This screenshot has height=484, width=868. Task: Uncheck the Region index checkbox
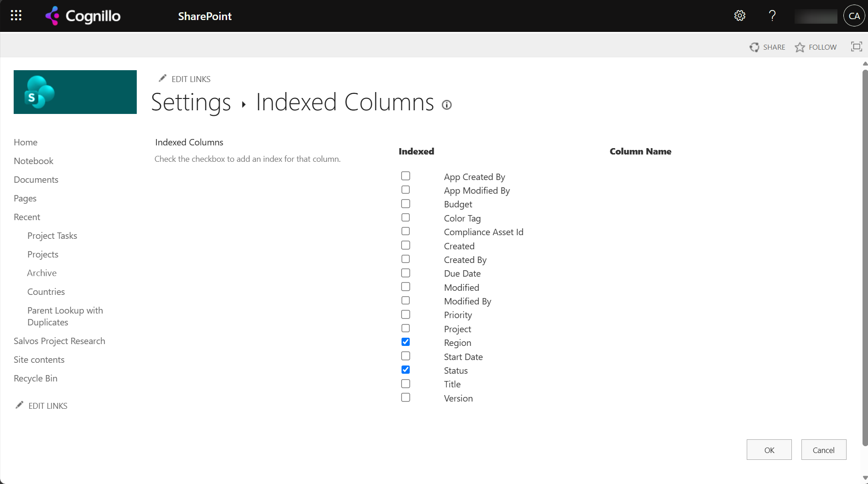[x=405, y=342]
